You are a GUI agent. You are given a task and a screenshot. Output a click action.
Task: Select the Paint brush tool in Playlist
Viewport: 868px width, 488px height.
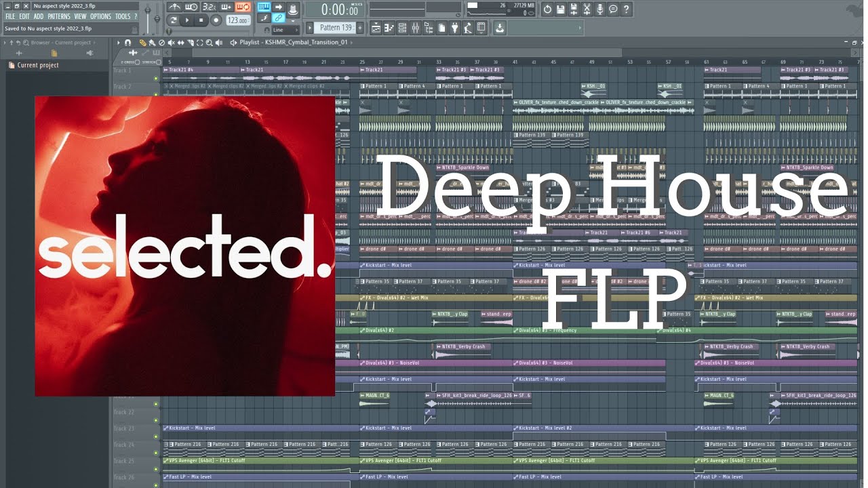tap(152, 43)
